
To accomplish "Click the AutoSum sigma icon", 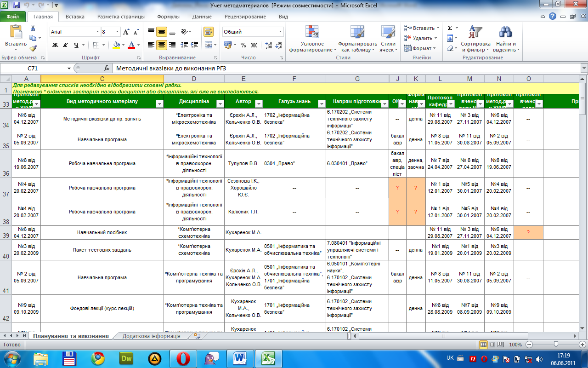I will pos(450,28).
